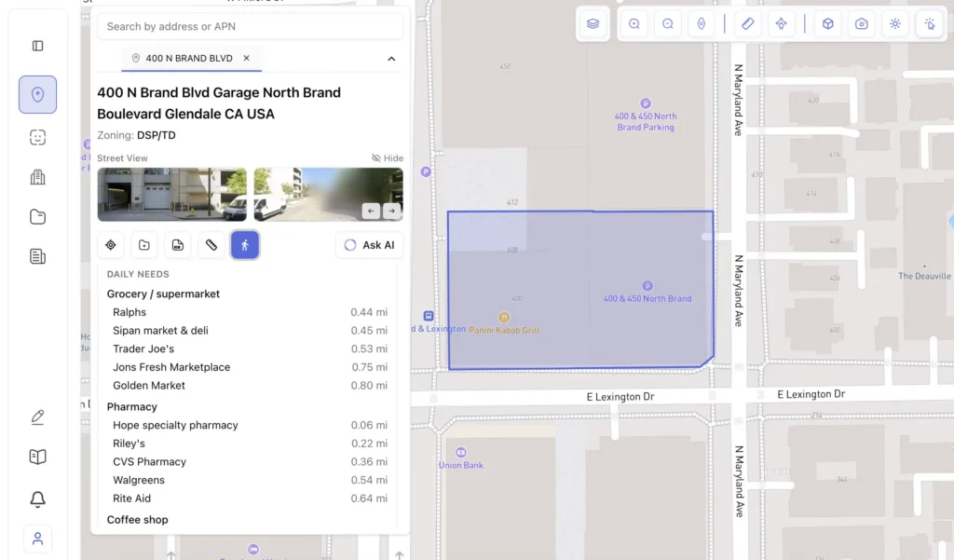The height and width of the screenshot is (560, 954).
Task: Toggle the sun brightness mode
Action: pos(895,24)
